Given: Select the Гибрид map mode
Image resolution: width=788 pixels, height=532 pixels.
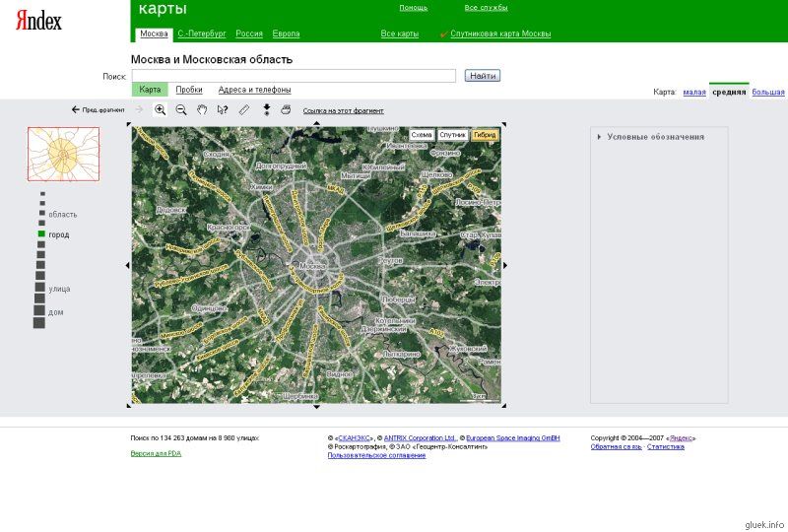Looking at the screenshot, I should (485, 134).
